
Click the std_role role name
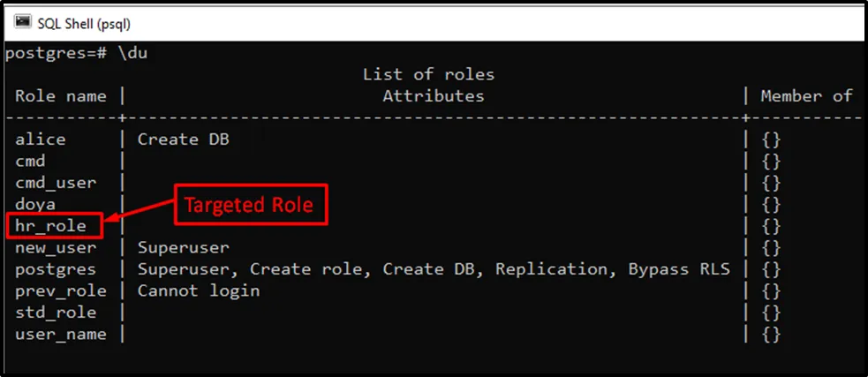tap(56, 313)
